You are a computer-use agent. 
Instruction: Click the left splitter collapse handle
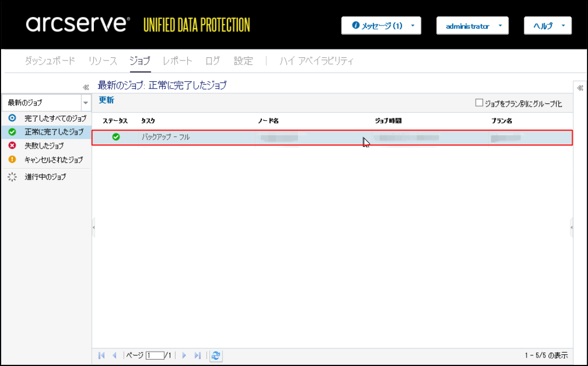(x=93, y=227)
